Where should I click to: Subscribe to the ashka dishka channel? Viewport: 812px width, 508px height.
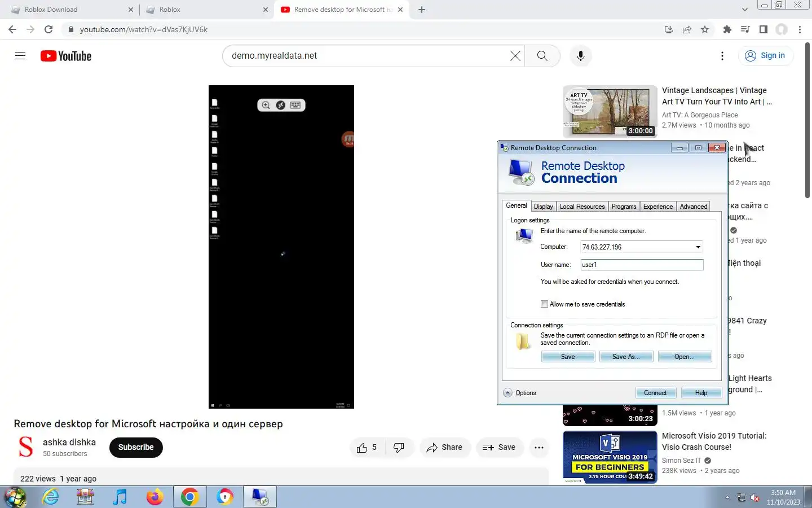[136, 447]
